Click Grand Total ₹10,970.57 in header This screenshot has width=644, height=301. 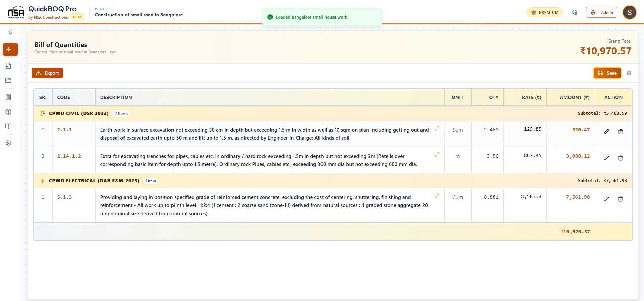click(x=606, y=51)
